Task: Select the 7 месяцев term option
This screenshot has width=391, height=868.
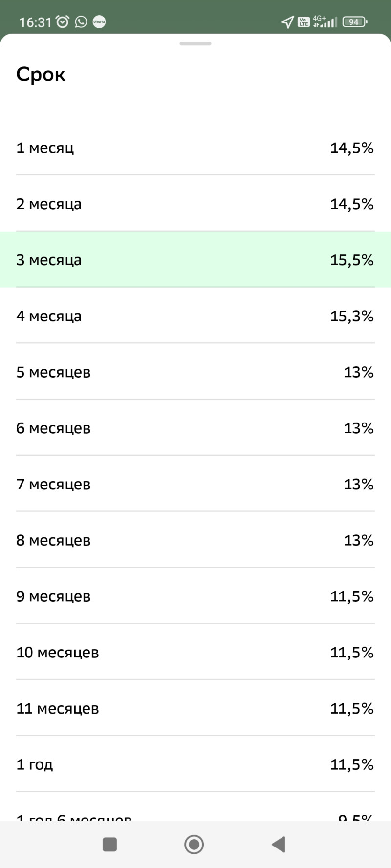Action: (195, 485)
